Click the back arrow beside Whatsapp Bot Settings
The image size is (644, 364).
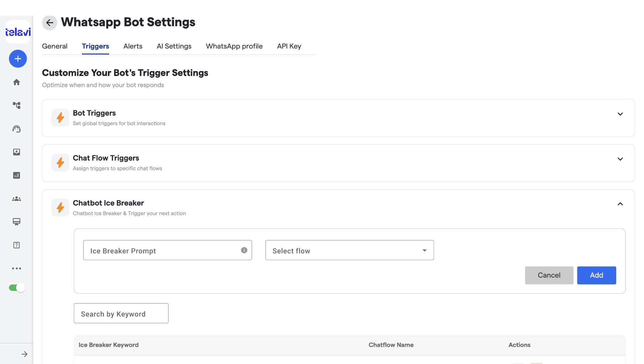(x=50, y=23)
